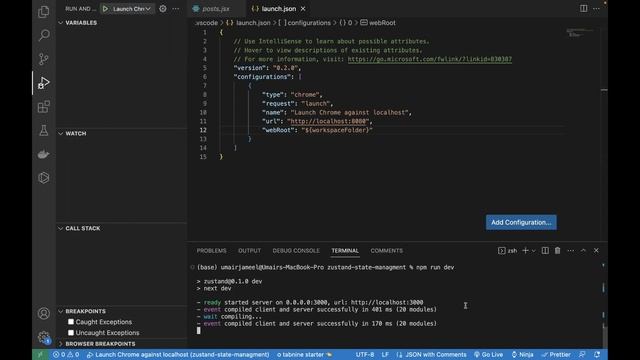
Task: Kill terminal with the trash icon
Action: click(558, 251)
